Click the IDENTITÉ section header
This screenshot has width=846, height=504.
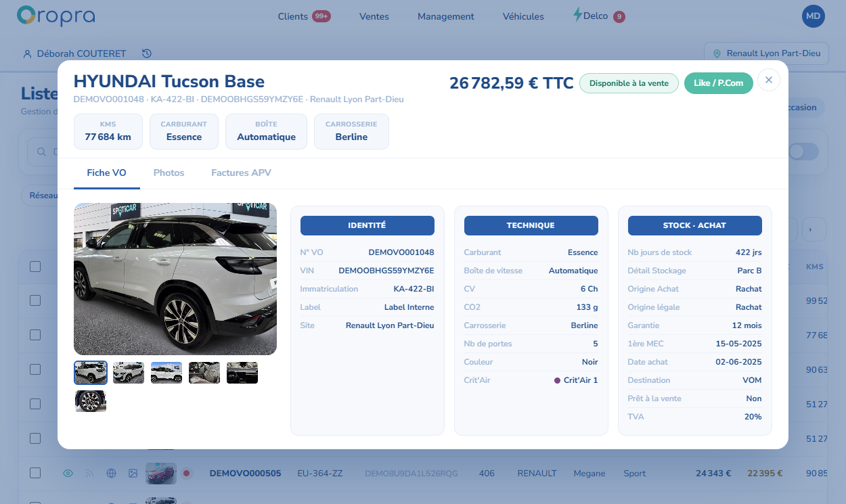[x=368, y=225]
